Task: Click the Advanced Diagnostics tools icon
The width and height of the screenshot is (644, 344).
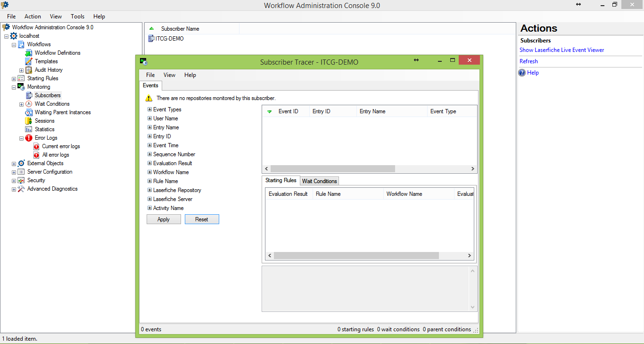Action: pos(21,189)
